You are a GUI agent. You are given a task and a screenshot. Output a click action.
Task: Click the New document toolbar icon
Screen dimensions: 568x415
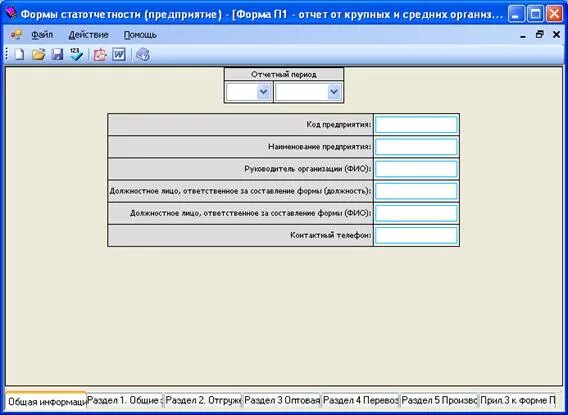pos(19,55)
